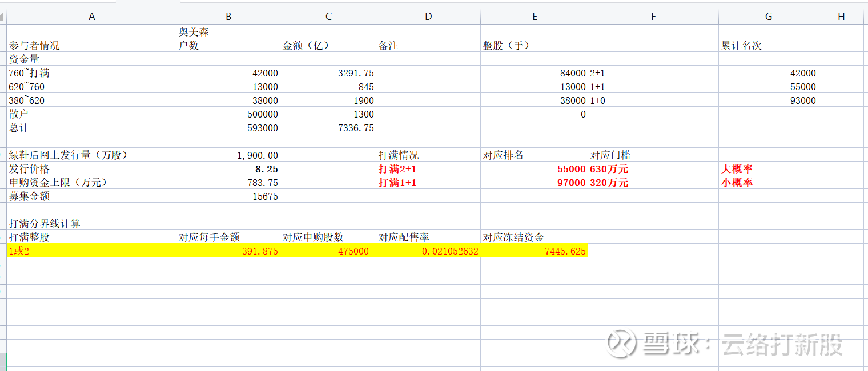Image resolution: width=868 pixels, height=371 pixels.
Task: Click the 金额（亿） header cell
Action: click(328, 45)
